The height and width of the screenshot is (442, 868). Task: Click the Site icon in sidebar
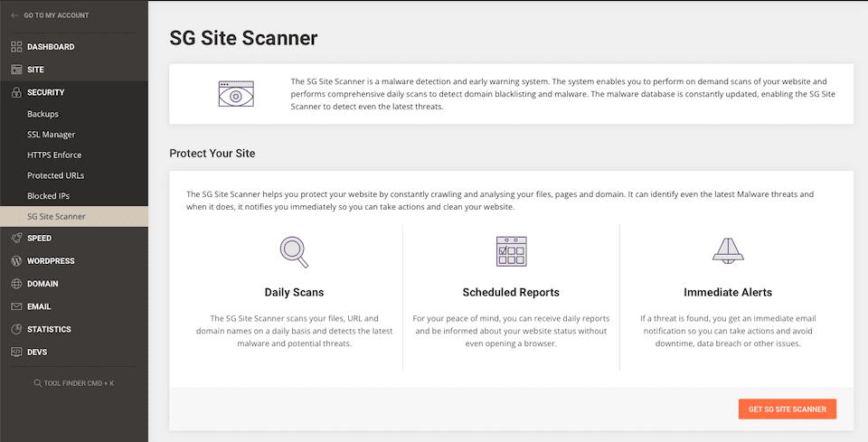point(16,70)
